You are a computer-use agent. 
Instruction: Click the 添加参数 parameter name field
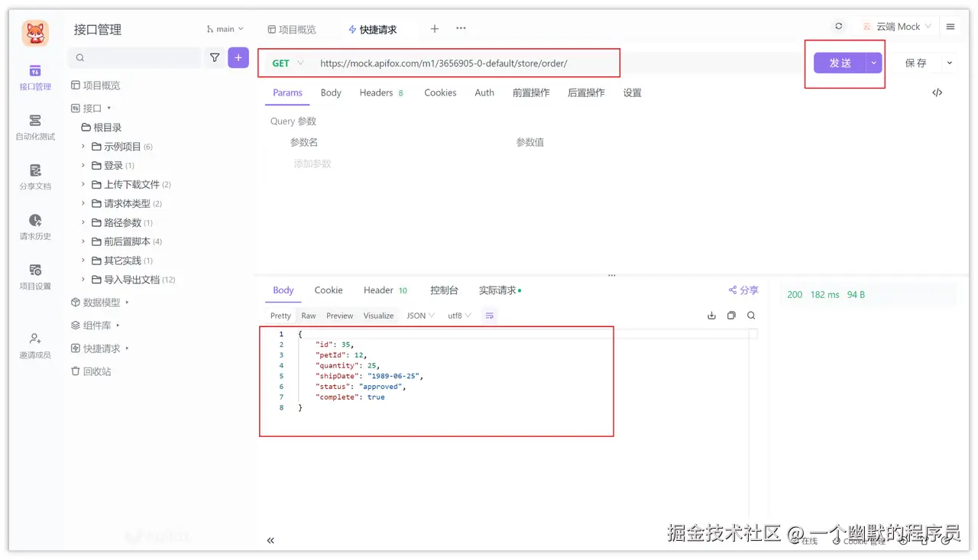(313, 163)
